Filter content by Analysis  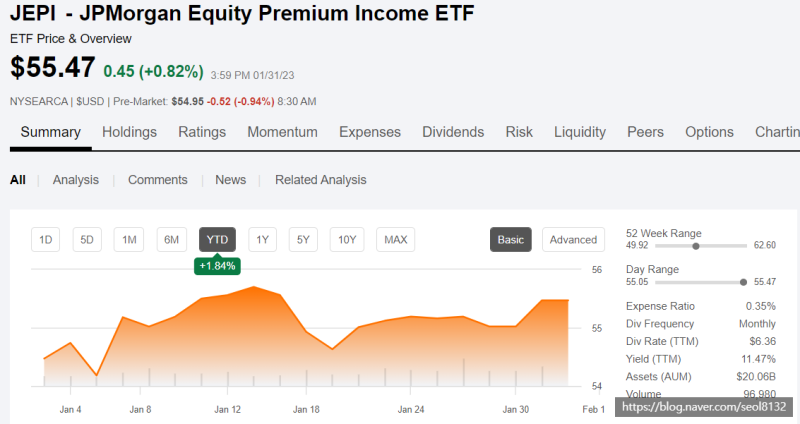(x=76, y=180)
